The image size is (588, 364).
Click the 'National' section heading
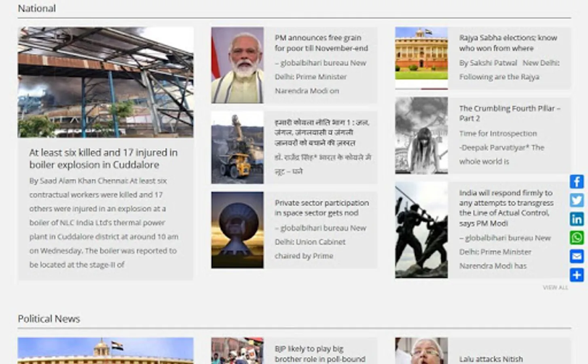(37, 8)
